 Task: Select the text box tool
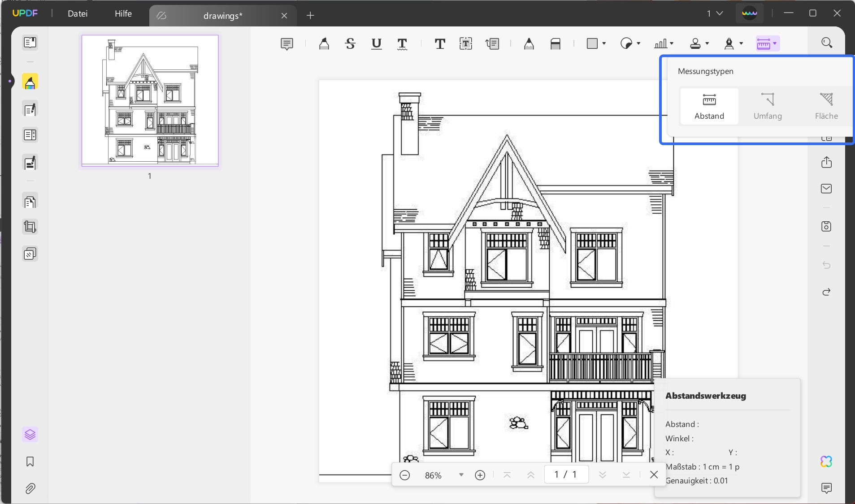466,43
